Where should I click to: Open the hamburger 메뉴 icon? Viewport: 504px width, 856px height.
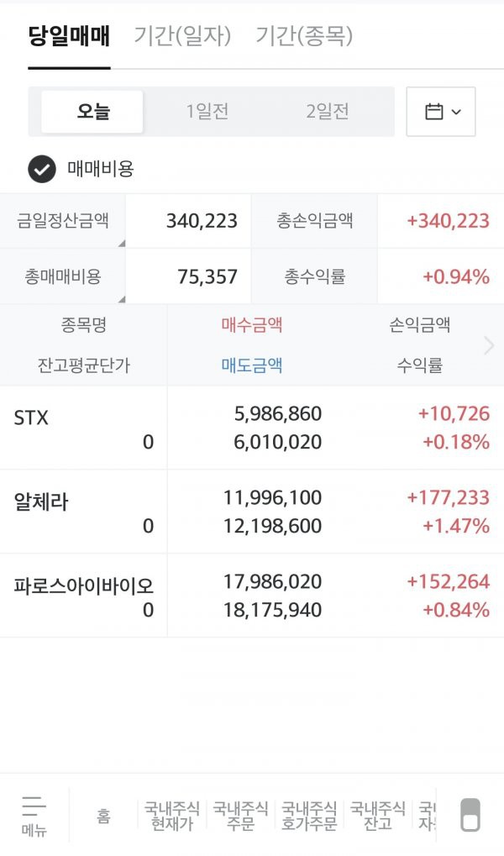tap(34, 816)
